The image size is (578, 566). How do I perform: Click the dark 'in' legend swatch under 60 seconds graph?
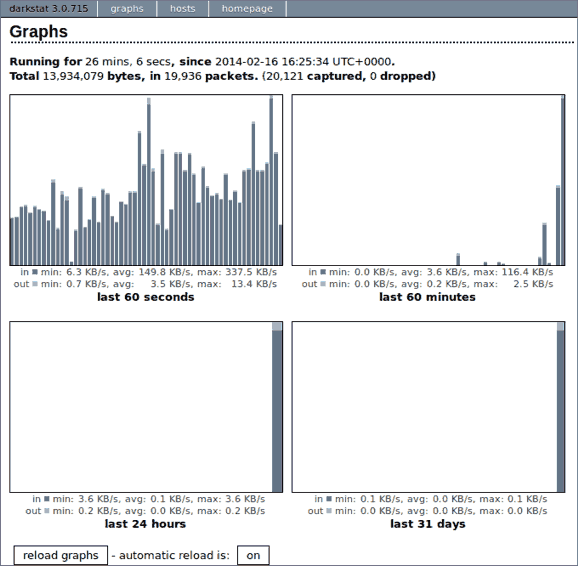(35, 272)
